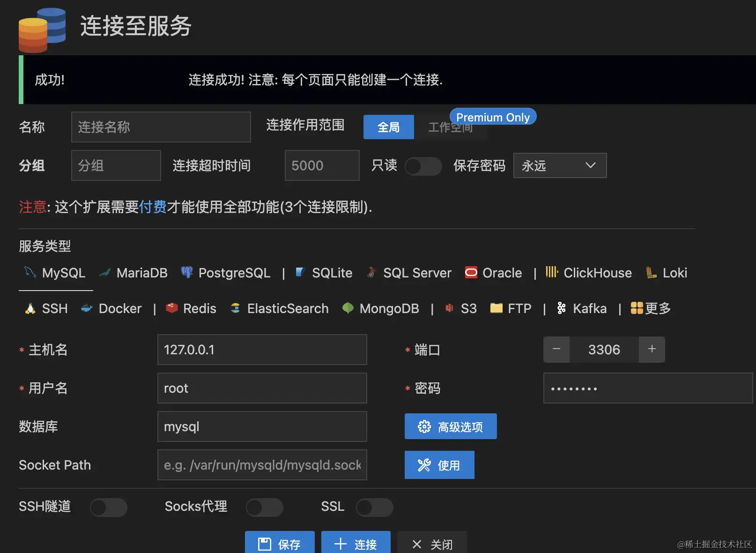Select SSH service type
Screen dimensions: 756x553
point(46,308)
